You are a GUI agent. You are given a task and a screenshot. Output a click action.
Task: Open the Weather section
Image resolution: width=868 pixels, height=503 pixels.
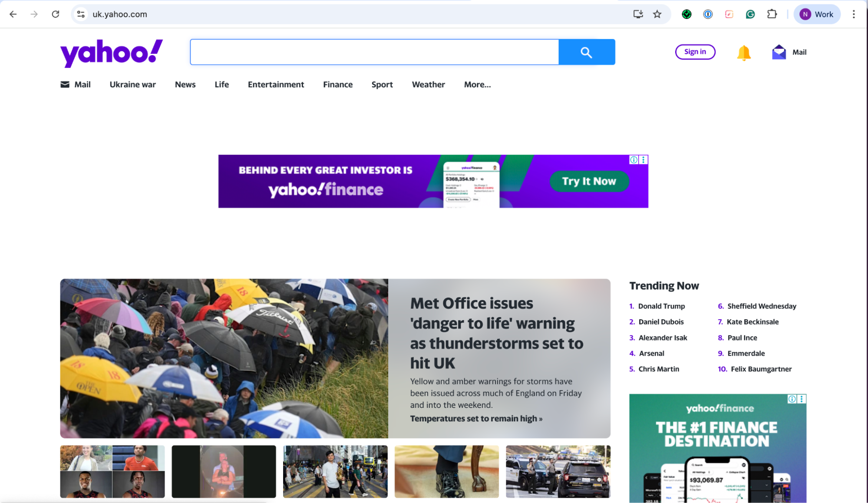tap(428, 84)
